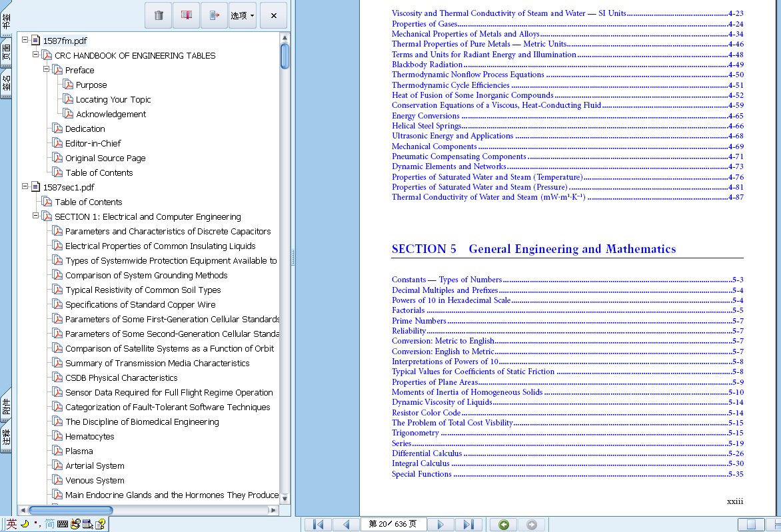This screenshot has height=532, width=781.
Task: Open The Discipline of Biomedical Engineering bookmark
Action: click(142, 421)
